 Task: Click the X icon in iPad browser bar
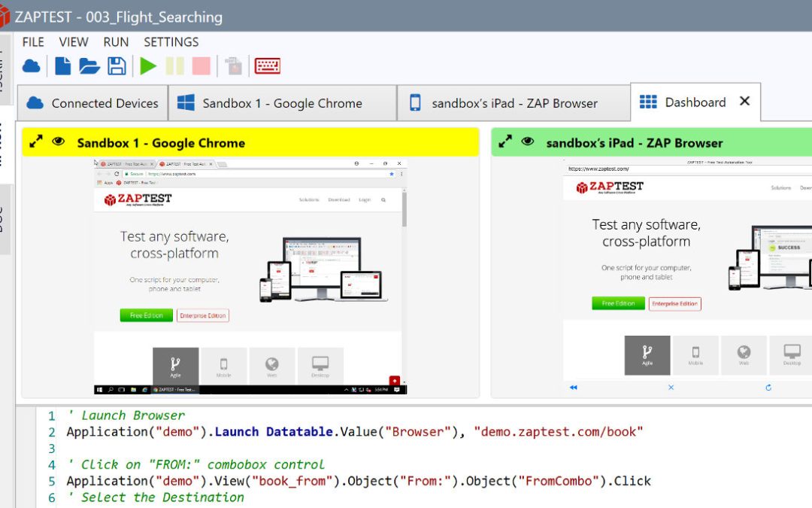point(671,388)
